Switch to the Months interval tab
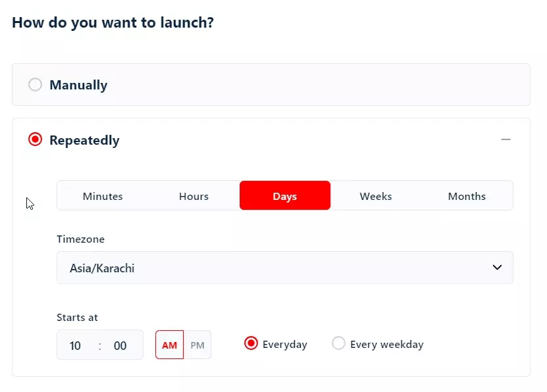The image size is (547, 392). tap(467, 196)
